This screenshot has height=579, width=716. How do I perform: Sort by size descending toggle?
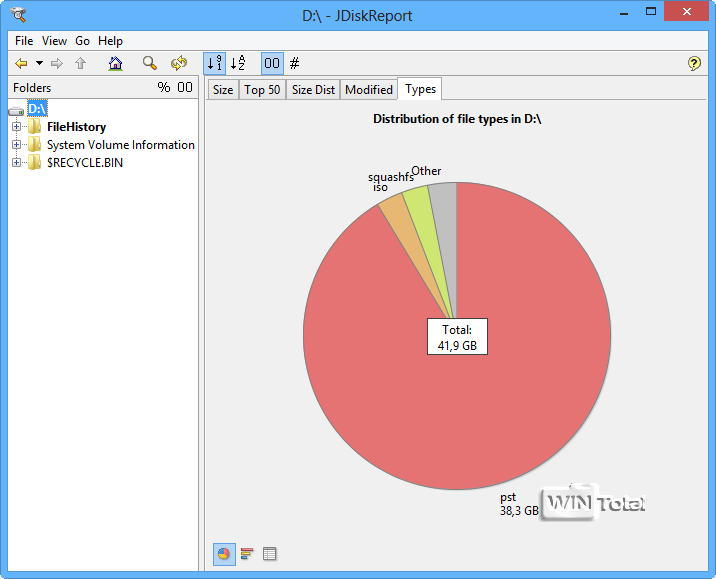[x=215, y=63]
